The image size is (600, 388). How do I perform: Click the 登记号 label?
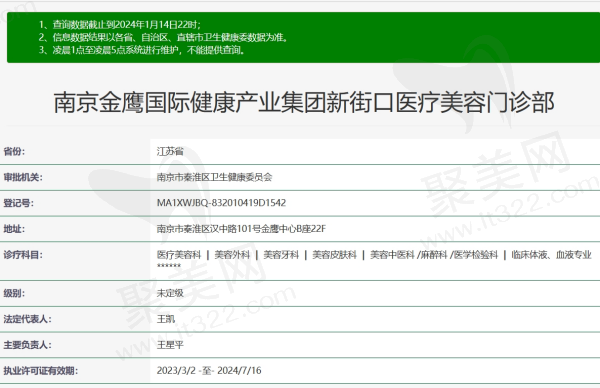(x=18, y=203)
